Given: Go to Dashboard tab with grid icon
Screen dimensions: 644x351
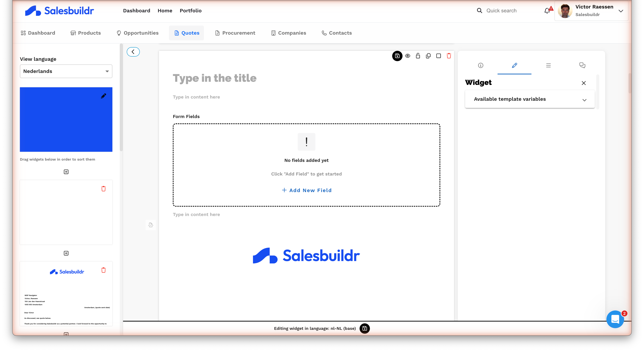Looking at the screenshot, I should pyautogui.click(x=38, y=33).
